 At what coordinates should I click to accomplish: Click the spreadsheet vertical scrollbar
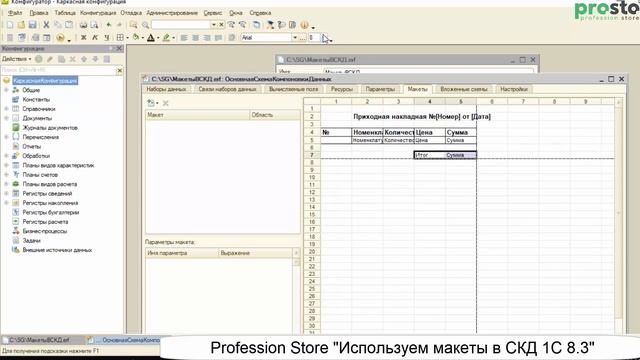click(619, 212)
